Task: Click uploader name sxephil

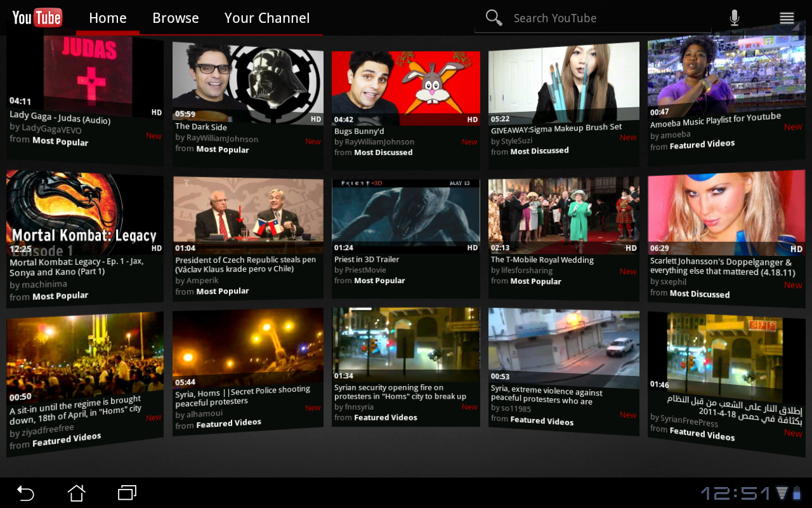Action: pyautogui.click(x=674, y=281)
